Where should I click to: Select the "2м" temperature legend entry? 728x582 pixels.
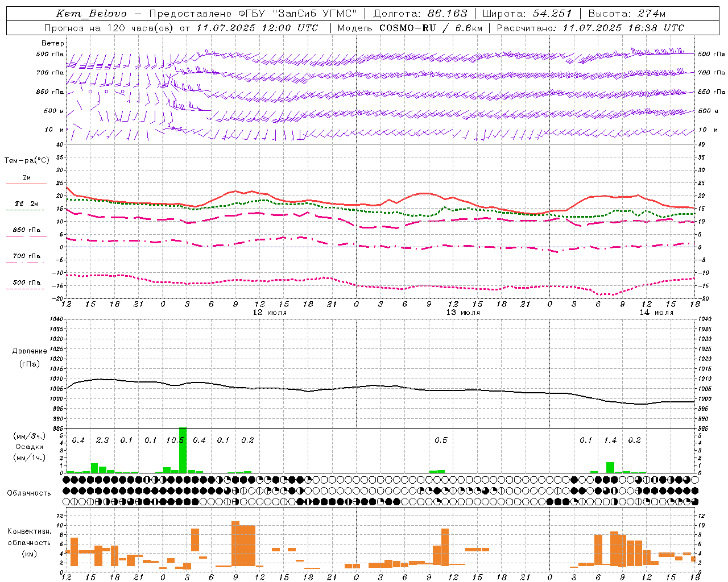[27, 178]
